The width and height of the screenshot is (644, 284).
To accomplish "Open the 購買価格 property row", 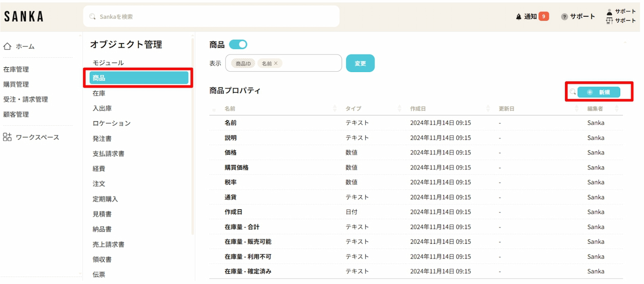I will (x=237, y=167).
